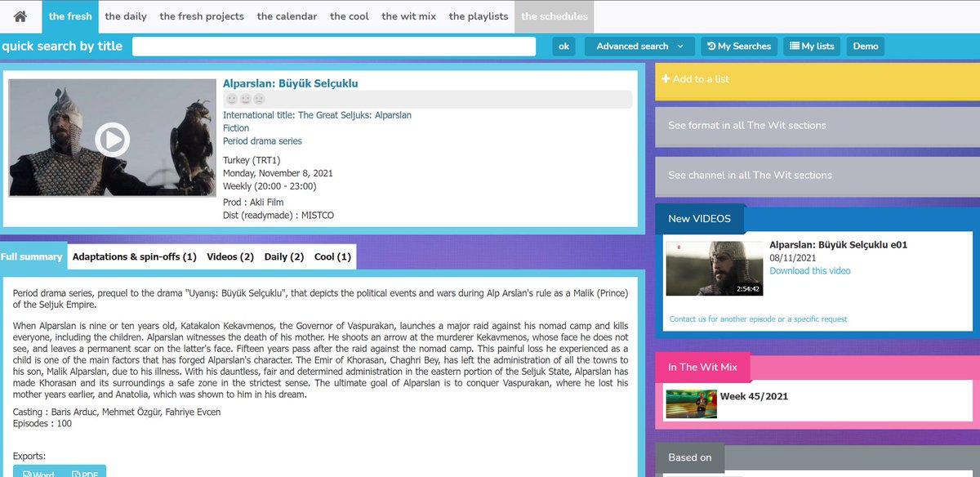Viewport: 980px width, 477px height.
Task: Open the cool tab
Action: [350, 16]
